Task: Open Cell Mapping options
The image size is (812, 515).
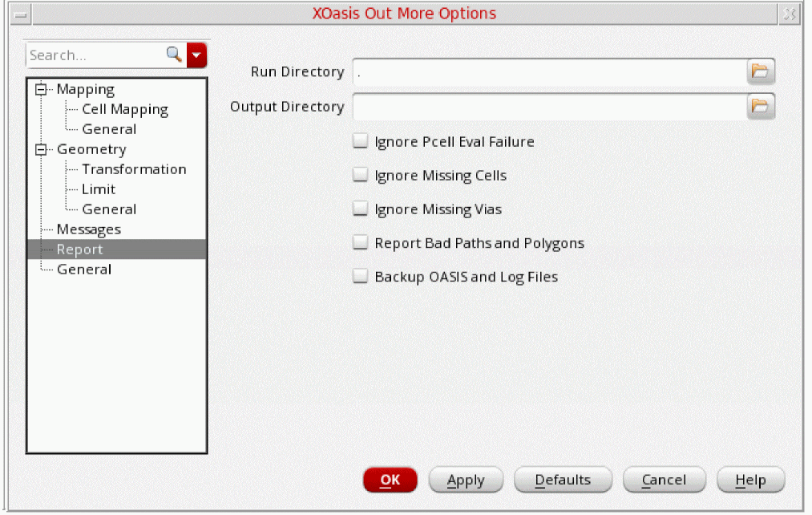Action: pyautogui.click(x=125, y=110)
